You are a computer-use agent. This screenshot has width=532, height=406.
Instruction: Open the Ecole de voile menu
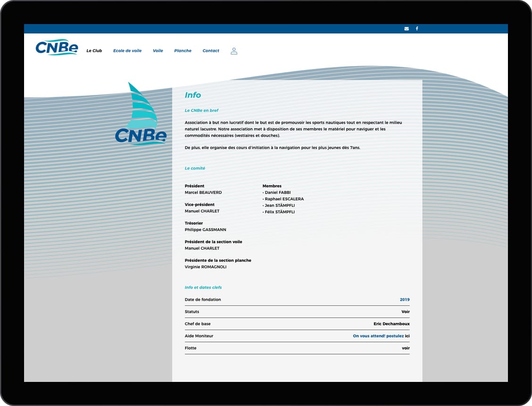coord(127,51)
